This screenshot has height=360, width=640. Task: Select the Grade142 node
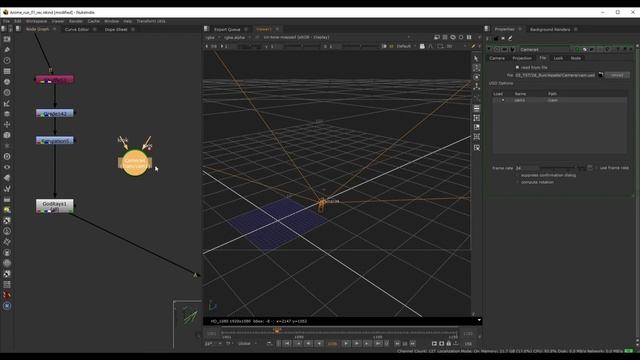(x=55, y=113)
